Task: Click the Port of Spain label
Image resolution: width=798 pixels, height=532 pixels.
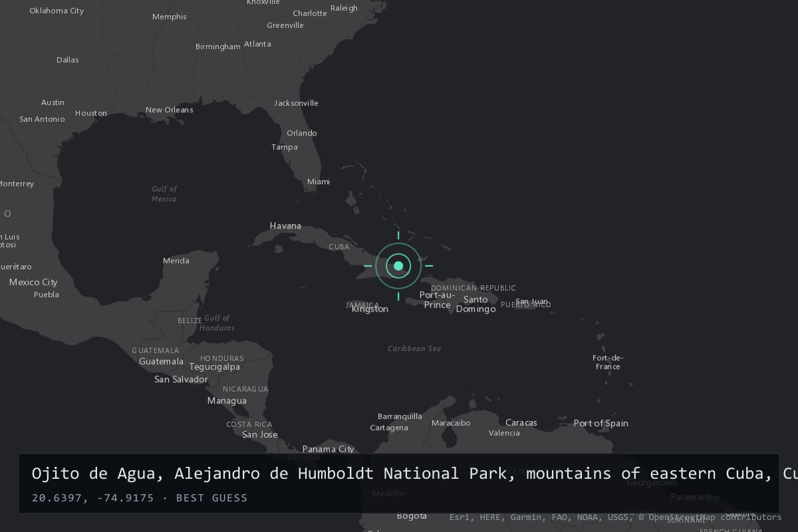Action: pos(601,424)
